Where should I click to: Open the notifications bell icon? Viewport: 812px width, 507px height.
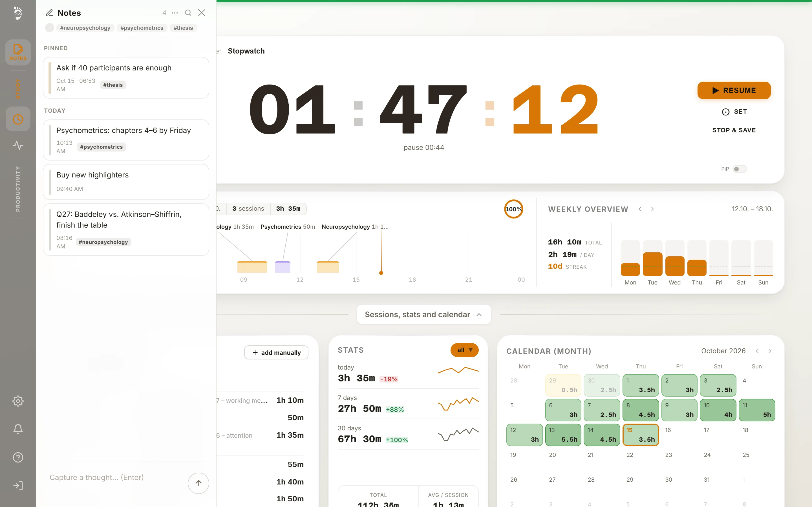point(18,429)
